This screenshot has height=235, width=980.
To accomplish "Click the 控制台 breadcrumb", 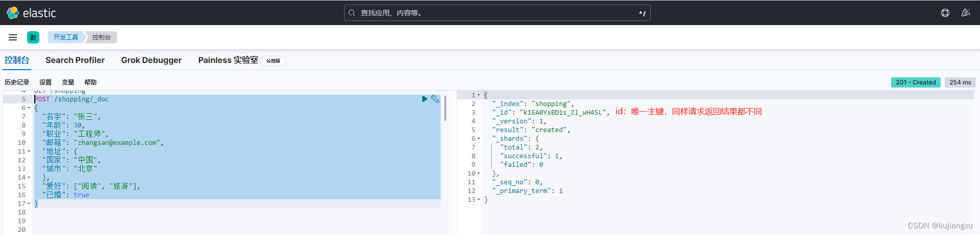I will tap(101, 37).
